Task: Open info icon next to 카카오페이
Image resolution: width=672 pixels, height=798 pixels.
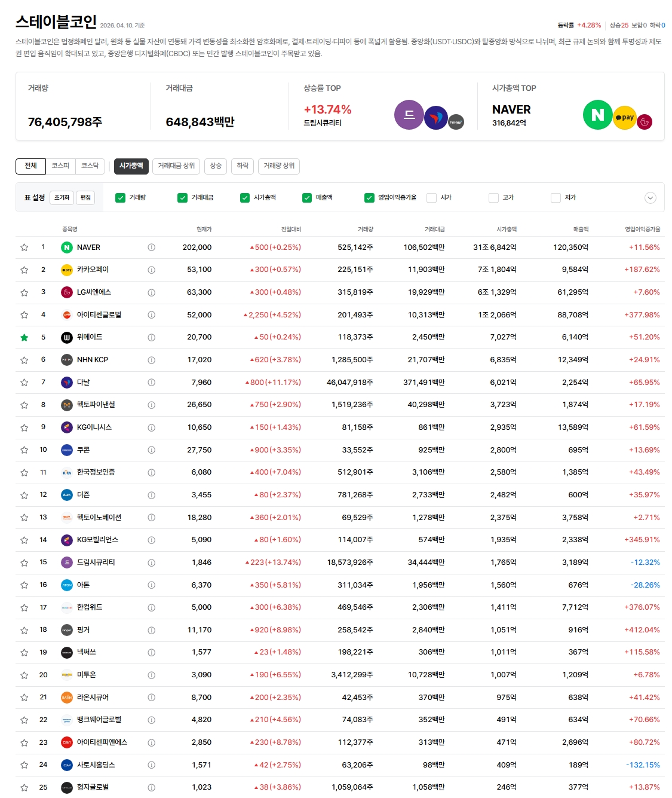Action: (151, 270)
